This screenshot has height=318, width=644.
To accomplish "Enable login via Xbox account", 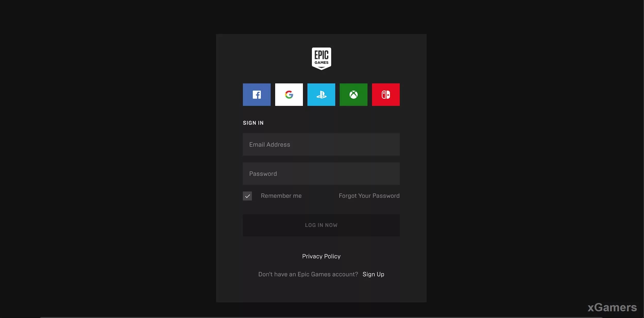I will click(354, 95).
